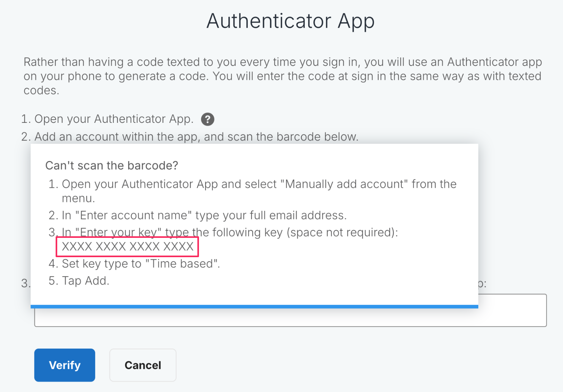The width and height of the screenshot is (563, 392).
Task: Click the blue bar under the popup
Action: click(254, 306)
